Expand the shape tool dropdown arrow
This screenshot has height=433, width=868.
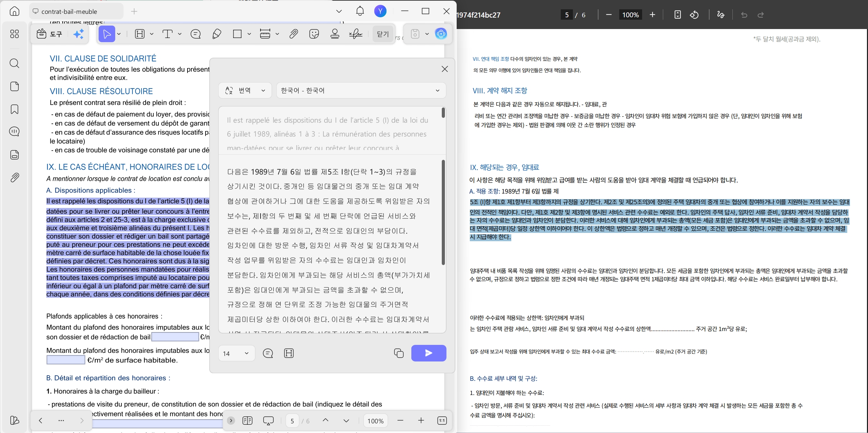pyautogui.click(x=249, y=34)
